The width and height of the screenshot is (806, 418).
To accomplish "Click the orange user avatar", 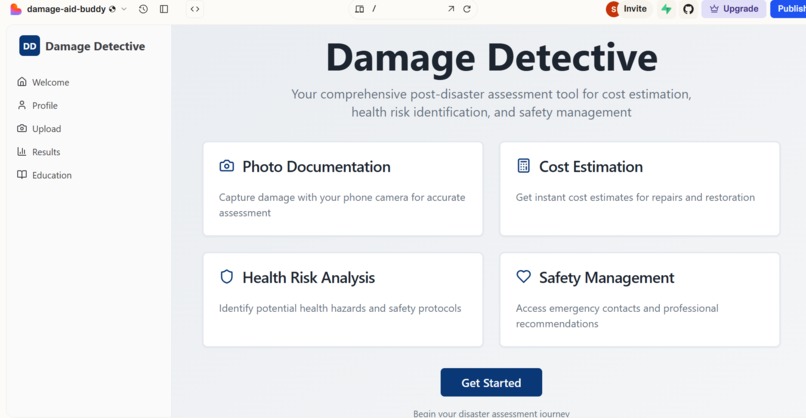I will (613, 9).
